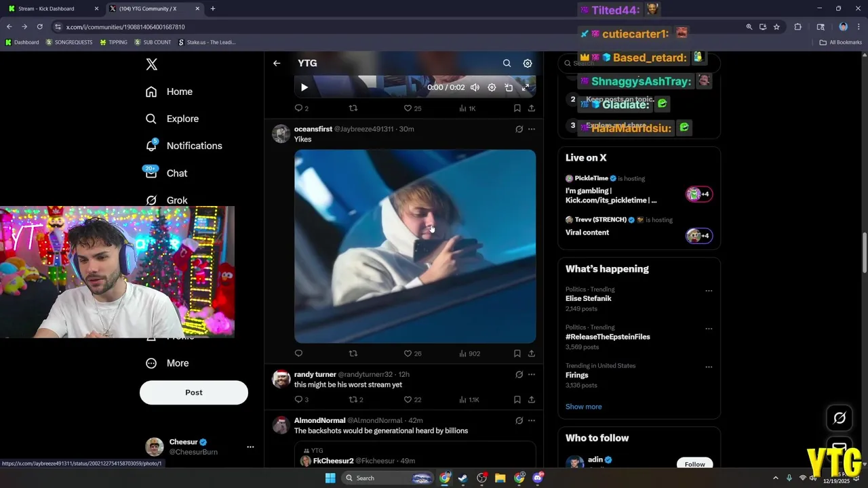The width and height of the screenshot is (868, 488).
Task: Bookmark this page with star icon
Action: (x=776, y=27)
